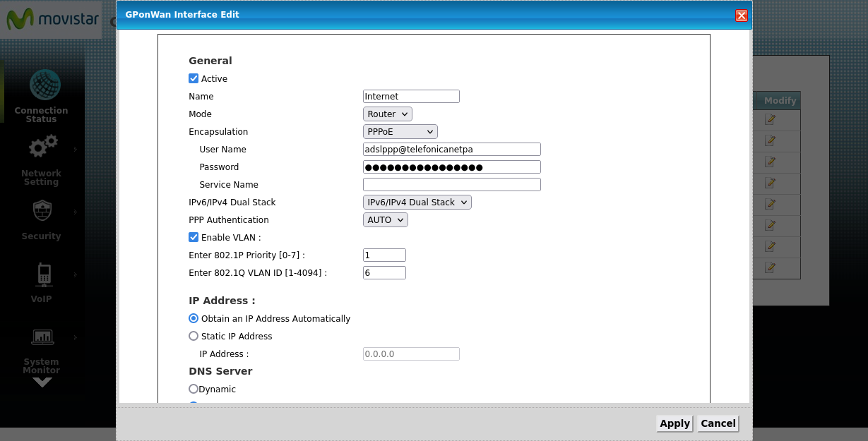This screenshot has width=868, height=441.
Task: Toggle the Enable VLAN checkbox
Action: coord(194,237)
